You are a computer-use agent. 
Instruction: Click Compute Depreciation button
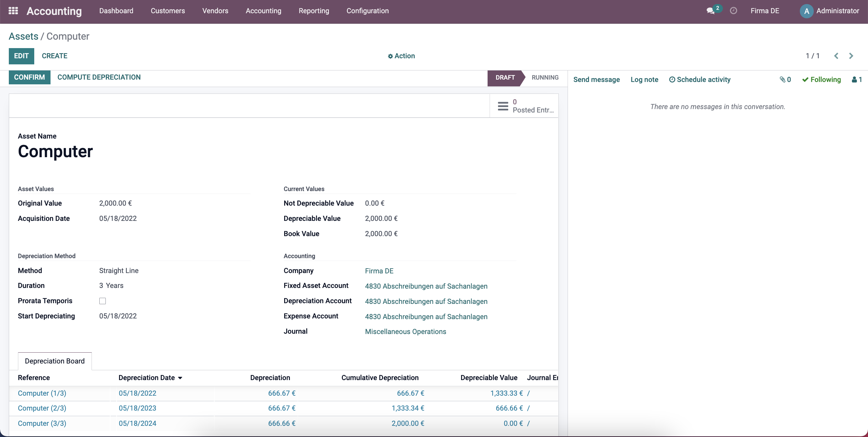click(x=99, y=78)
